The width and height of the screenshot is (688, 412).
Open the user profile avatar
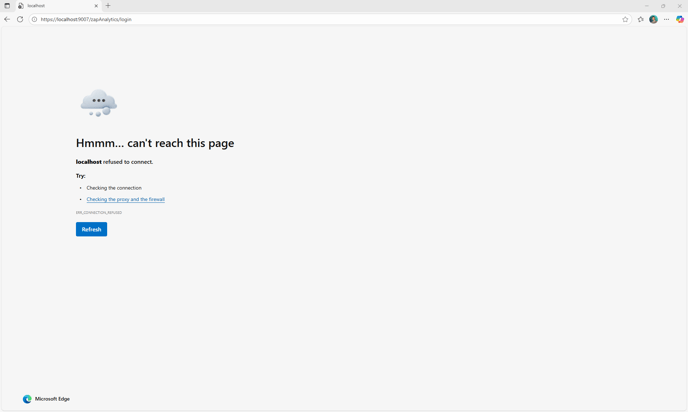[654, 19]
